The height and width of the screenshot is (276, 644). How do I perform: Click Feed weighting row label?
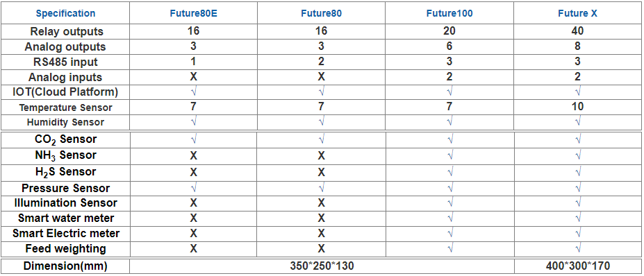tap(66, 248)
